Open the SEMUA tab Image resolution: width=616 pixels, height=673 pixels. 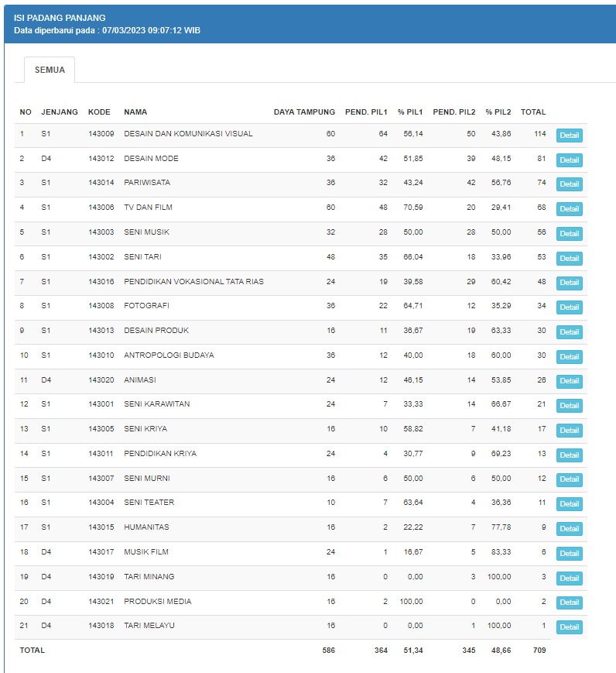(x=50, y=70)
